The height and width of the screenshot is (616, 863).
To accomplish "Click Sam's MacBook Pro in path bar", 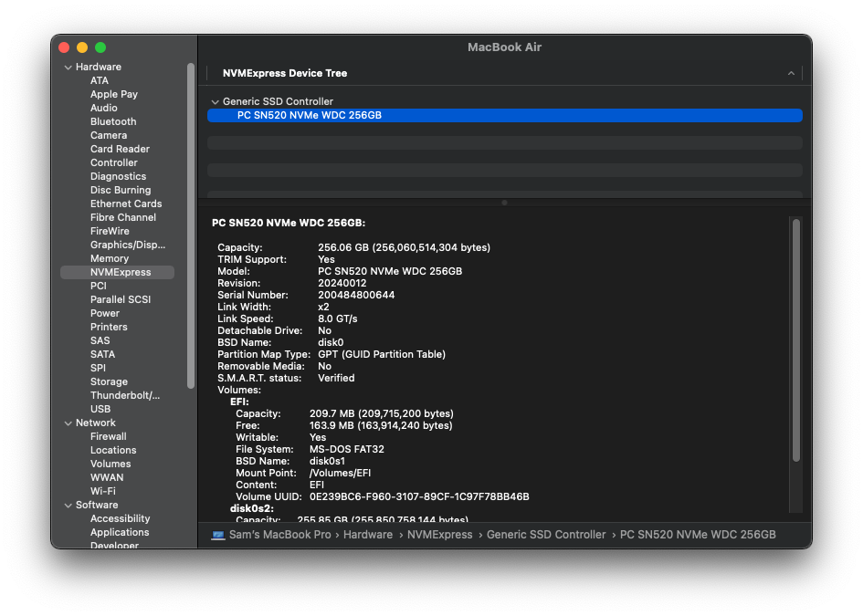I will [280, 535].
